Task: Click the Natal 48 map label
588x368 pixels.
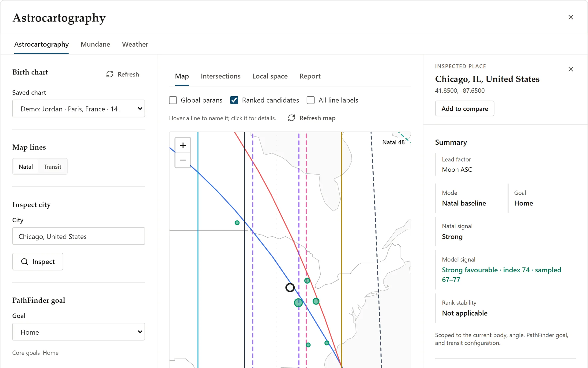Action: [394, 142]
